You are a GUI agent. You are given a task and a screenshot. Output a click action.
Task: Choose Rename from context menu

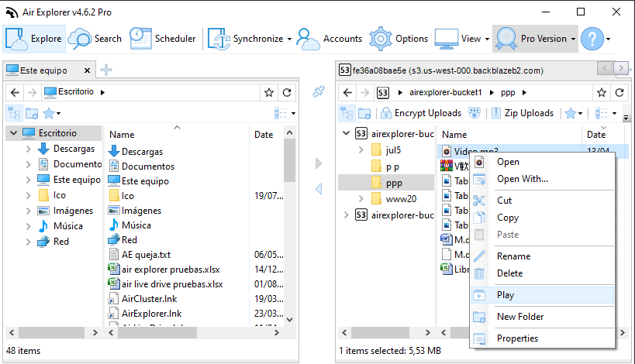point(543,256)
